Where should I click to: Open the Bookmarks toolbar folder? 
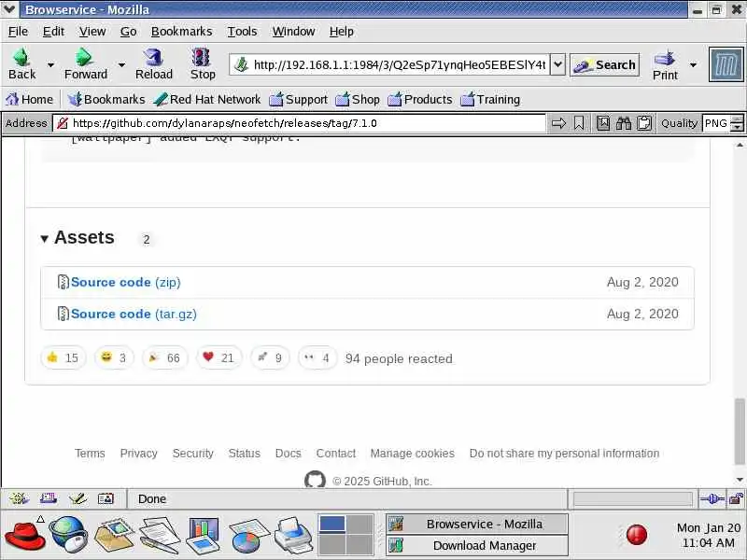tap(106, 100)
